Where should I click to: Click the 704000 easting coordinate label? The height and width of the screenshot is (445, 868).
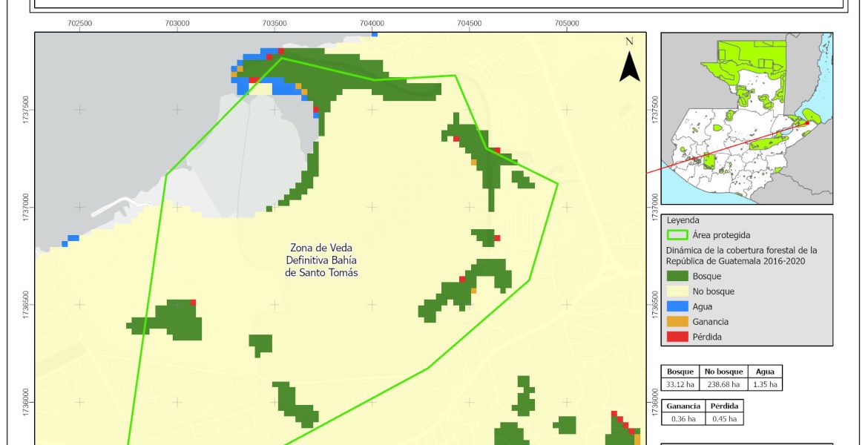tap(372, 23)
